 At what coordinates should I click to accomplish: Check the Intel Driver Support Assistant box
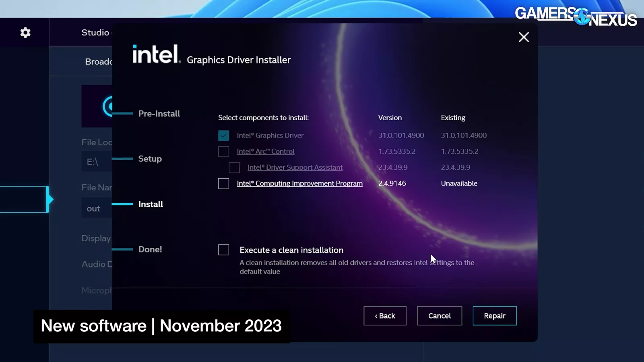pos(234,167)
